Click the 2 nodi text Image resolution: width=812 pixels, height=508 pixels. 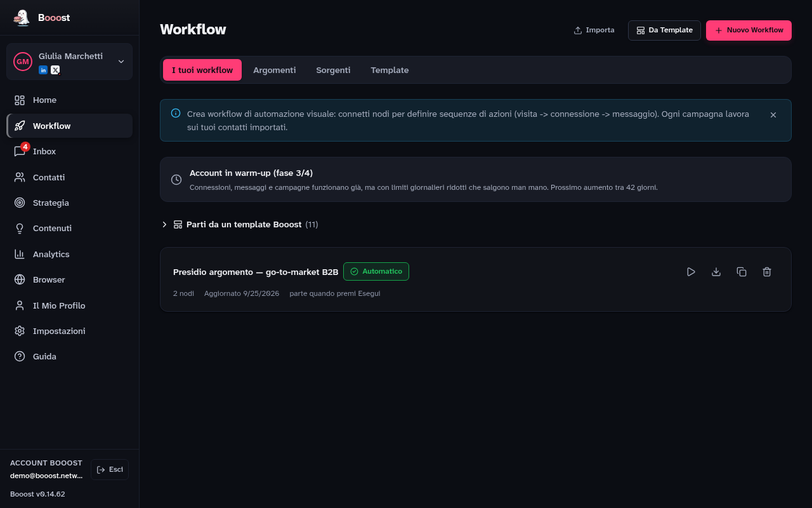click(x=184, y=293)
